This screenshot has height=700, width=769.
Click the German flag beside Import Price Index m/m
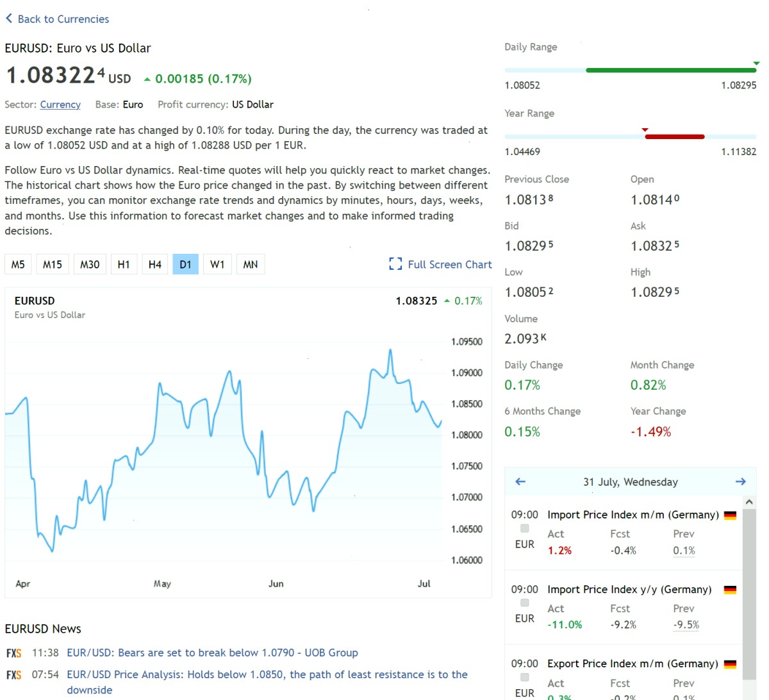(x=730, y=515)
